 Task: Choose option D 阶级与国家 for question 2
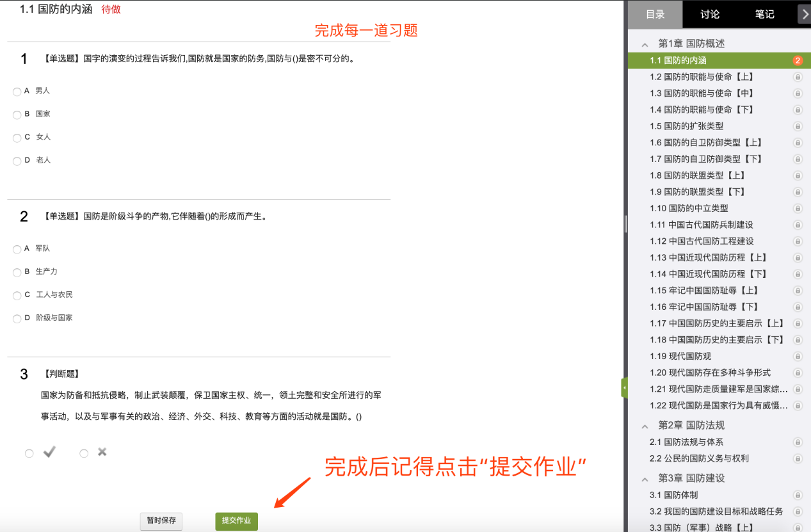[x=17, y=318]
